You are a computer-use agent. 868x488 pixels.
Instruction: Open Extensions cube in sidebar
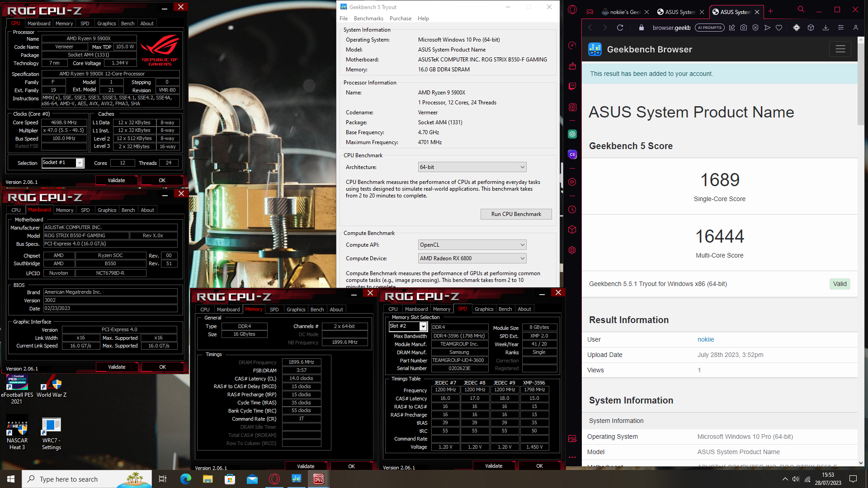tap(572, 230)
